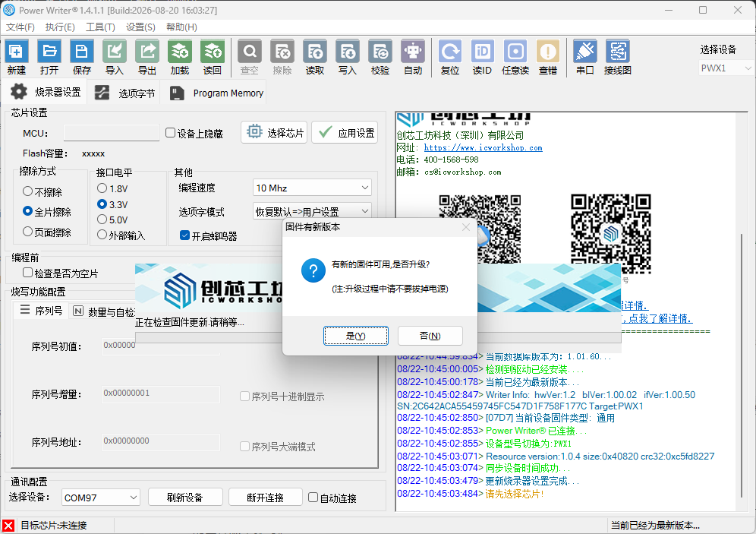Select 不擦除 erase option
756x534 pixels.
[27, 191]
